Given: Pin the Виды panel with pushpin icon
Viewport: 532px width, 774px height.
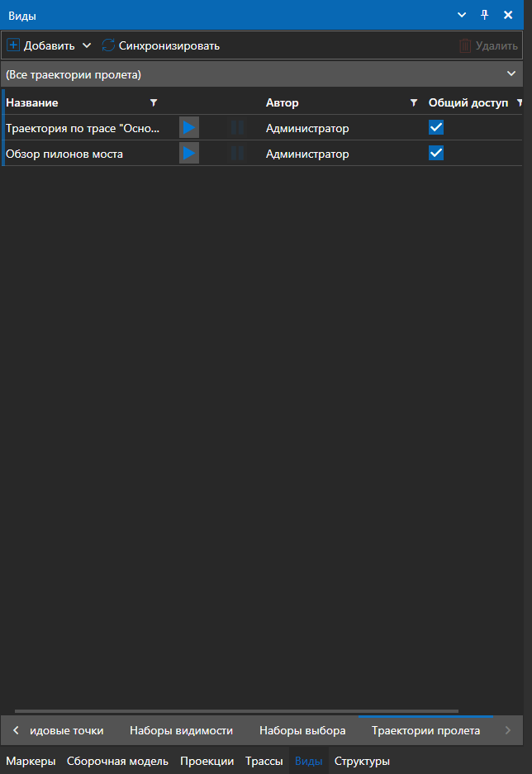Looking at the screenshot, I should (485, 16).
